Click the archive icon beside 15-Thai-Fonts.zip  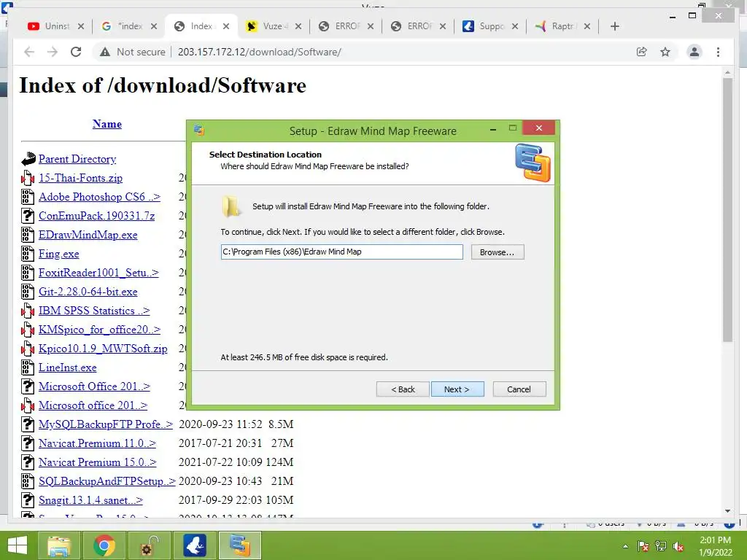click(28, 178)
